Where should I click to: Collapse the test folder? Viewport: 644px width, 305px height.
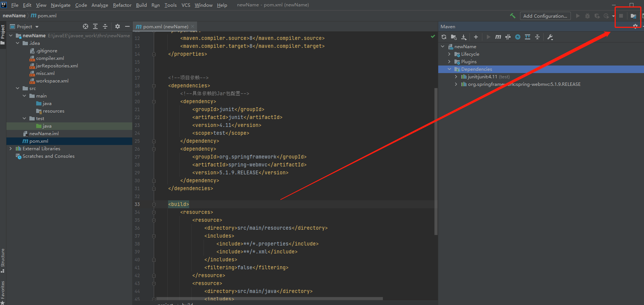(24, 119)
